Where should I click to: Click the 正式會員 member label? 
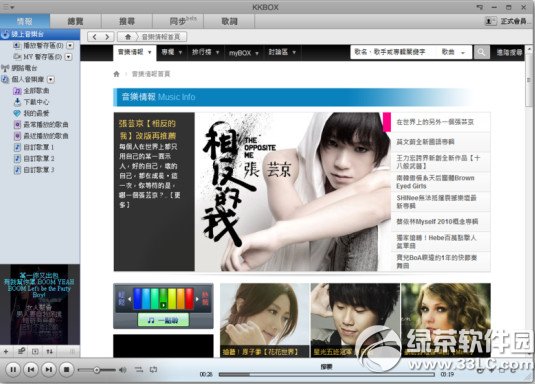coord(514,21)
